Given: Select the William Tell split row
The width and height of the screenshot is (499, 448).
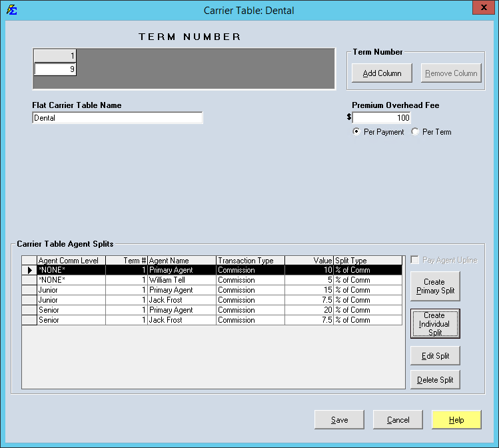Looking at the screenshot, I should point(180,280).
